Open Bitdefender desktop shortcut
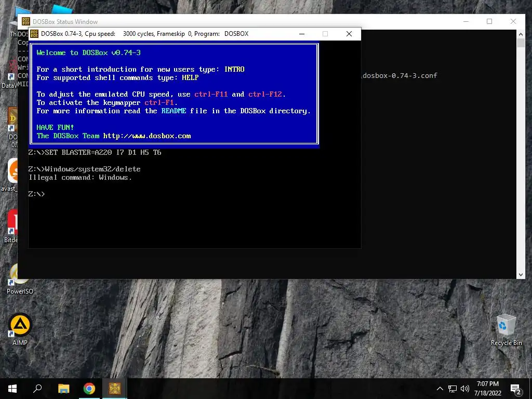The width and height of the screenshot is (532, 399). (10, 226)
